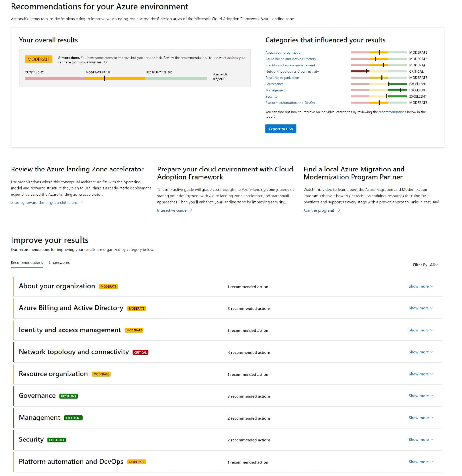Open the Azure Billing and Active Directory category link
The image size is (462, 476).
(x=291, y=59)
